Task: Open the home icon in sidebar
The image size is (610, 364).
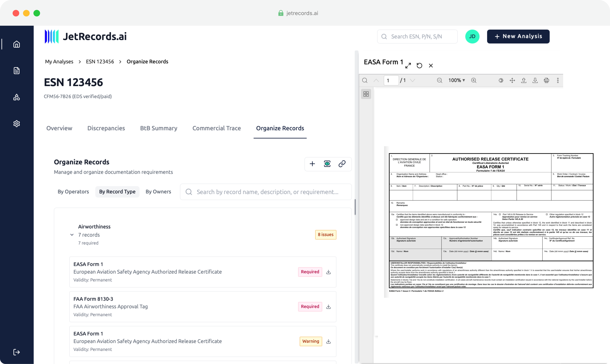Action: [x=16, y=44]
